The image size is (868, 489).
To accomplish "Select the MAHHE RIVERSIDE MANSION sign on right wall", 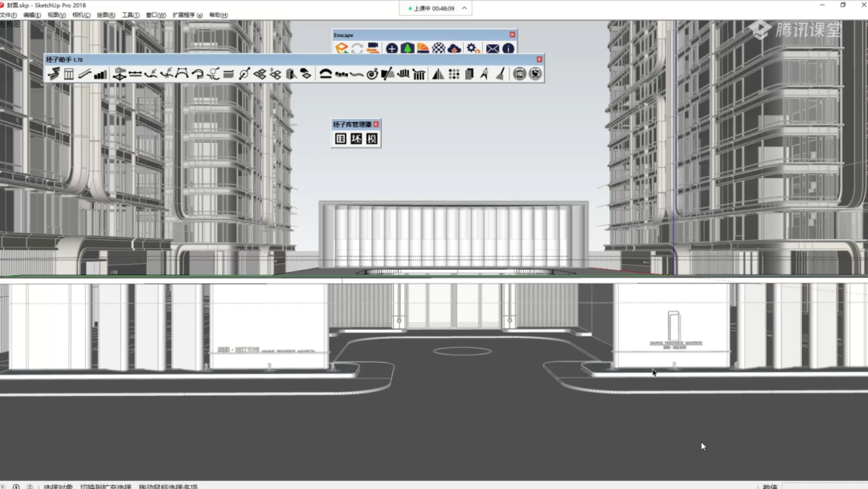I will click(675, 344).
